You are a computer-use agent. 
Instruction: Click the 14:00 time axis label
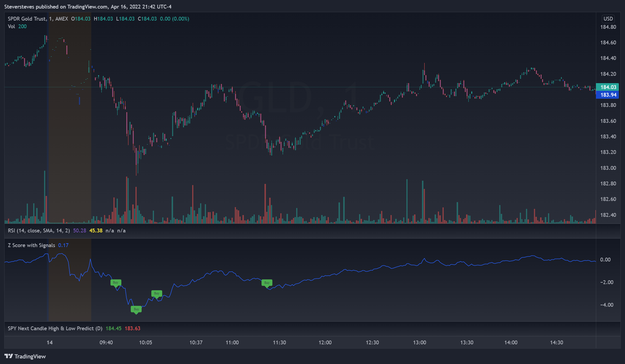click(511, 343)
